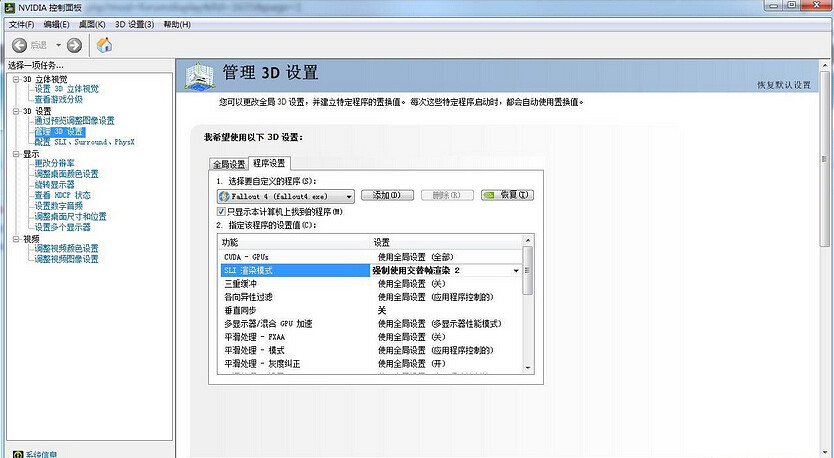Toggle 只显示本计算机上找到的程序 checkbox
This screenshot has height=458, width=834.
coord(221,212)
